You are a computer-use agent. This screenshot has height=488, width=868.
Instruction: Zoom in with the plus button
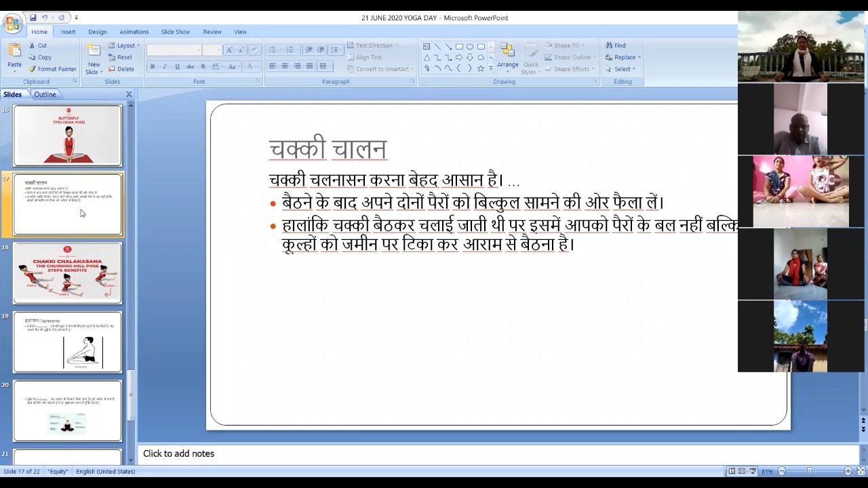pos(848,471)
